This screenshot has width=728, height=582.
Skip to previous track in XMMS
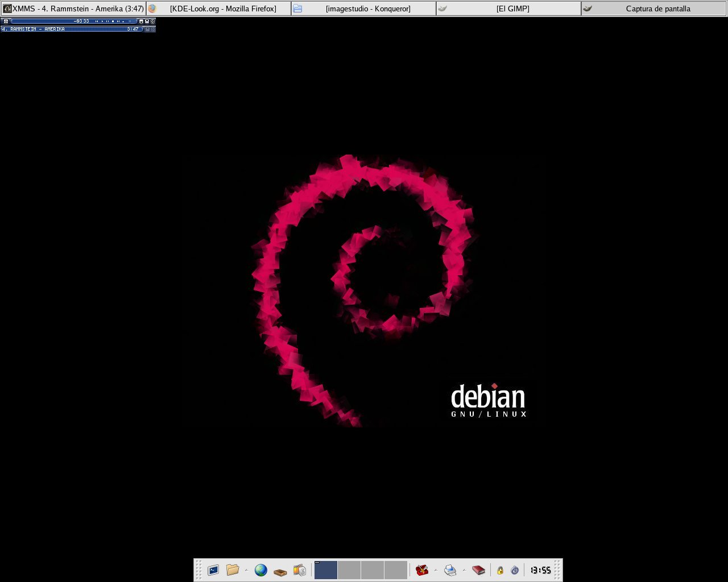pyautogui.click(x=97, y=22)
